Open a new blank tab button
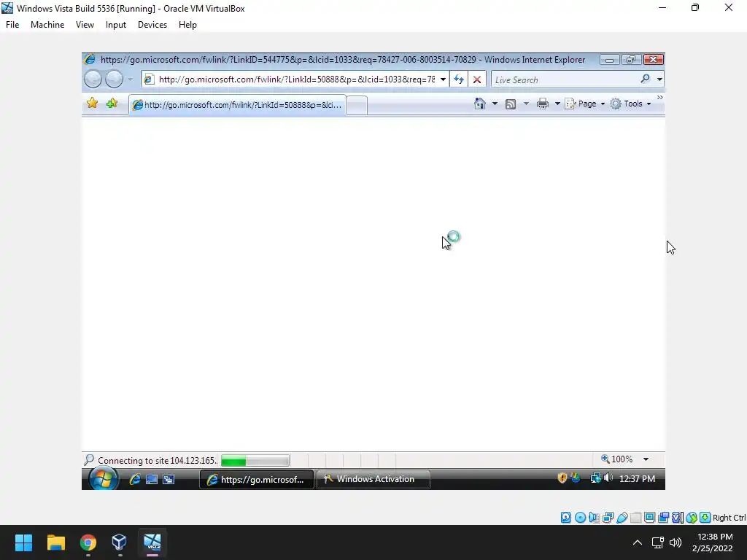Viewport: 747px width, 560px height. (x=356, y=105)
